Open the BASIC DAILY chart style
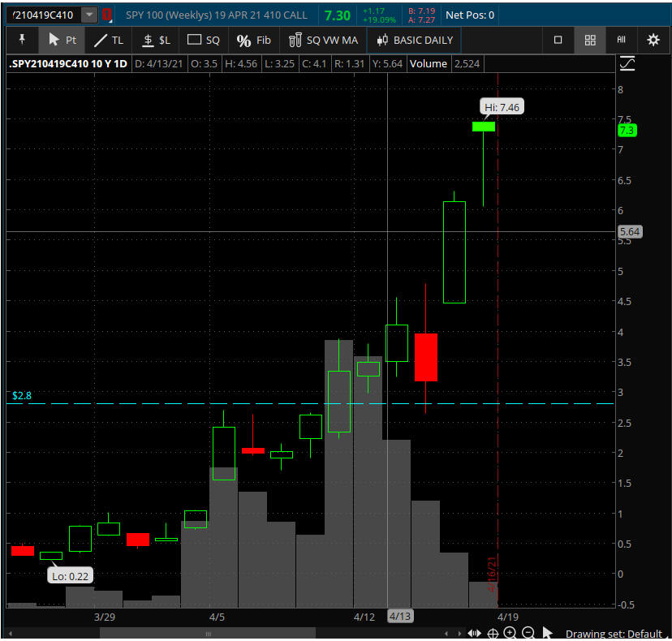 [x=415, y=40]
